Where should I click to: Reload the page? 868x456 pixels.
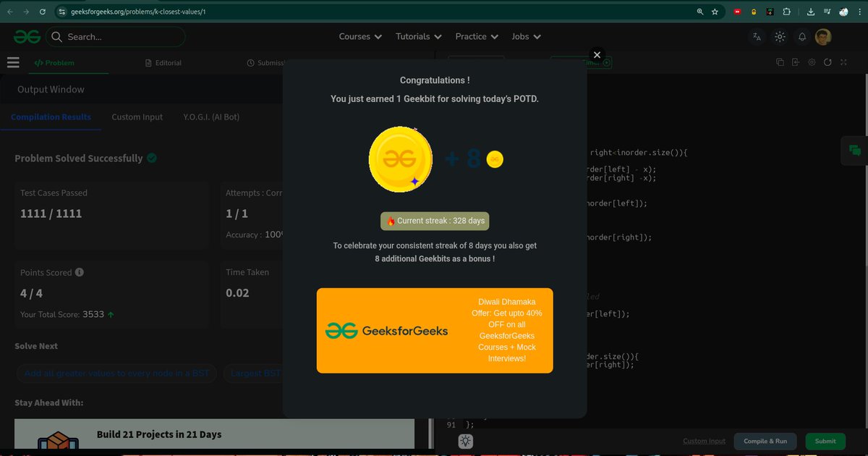click(43, 12)
